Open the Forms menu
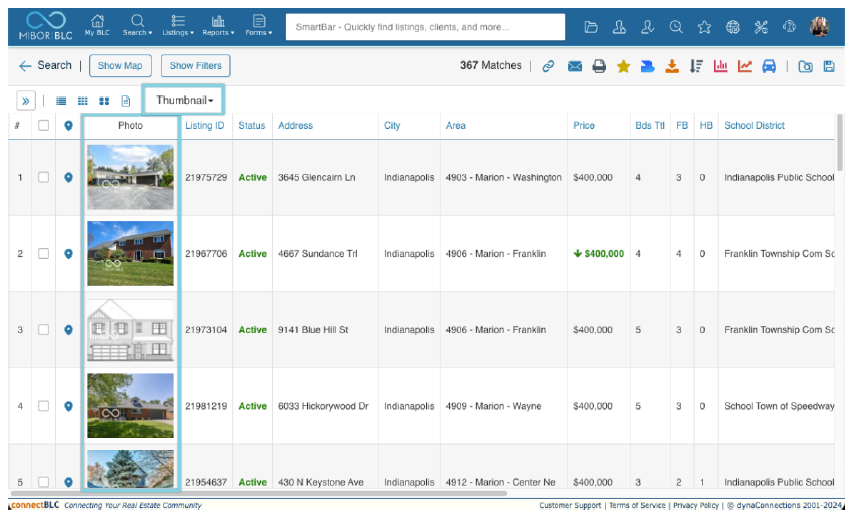This screenshot has width=856, height=520. pyautogui.click(x=259, y=26)
